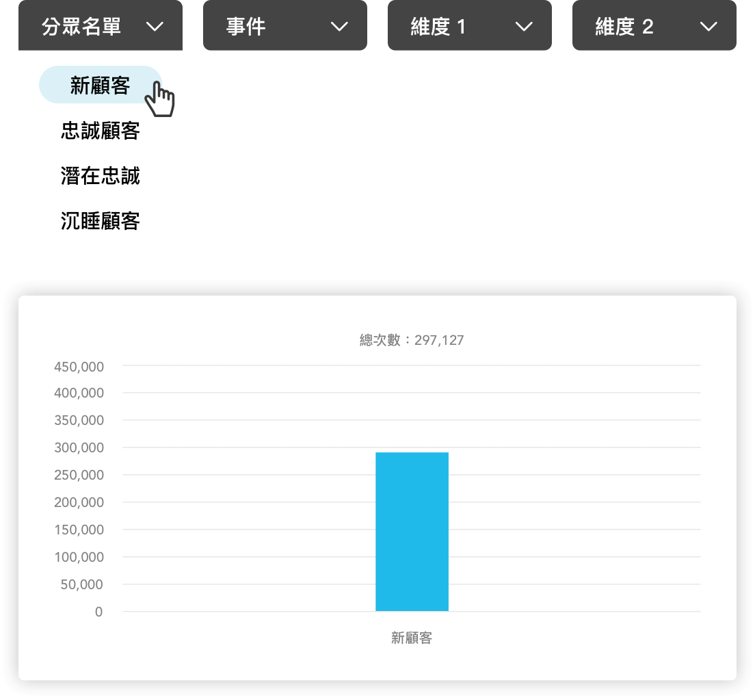This screenshot has width=755, height=700.
Task: Click the chevron arrow on 分眾名單 dropdown
Action: tap(155, 27)
